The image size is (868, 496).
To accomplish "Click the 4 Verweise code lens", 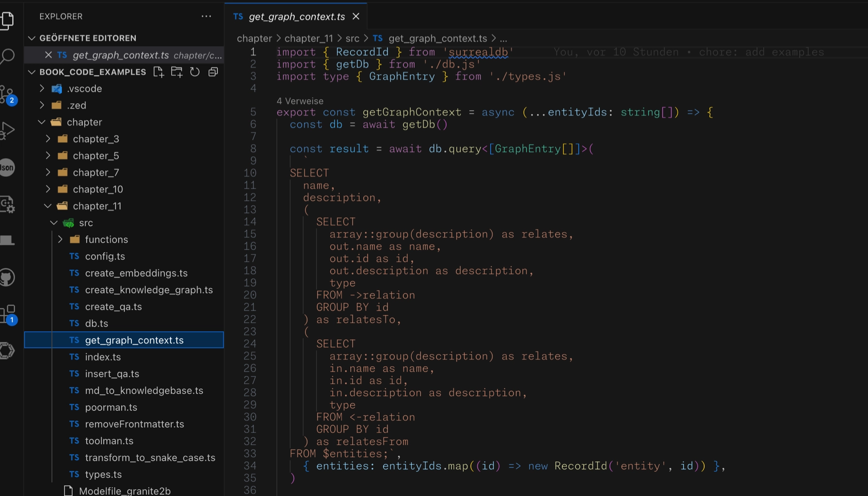I will point(300,101).
